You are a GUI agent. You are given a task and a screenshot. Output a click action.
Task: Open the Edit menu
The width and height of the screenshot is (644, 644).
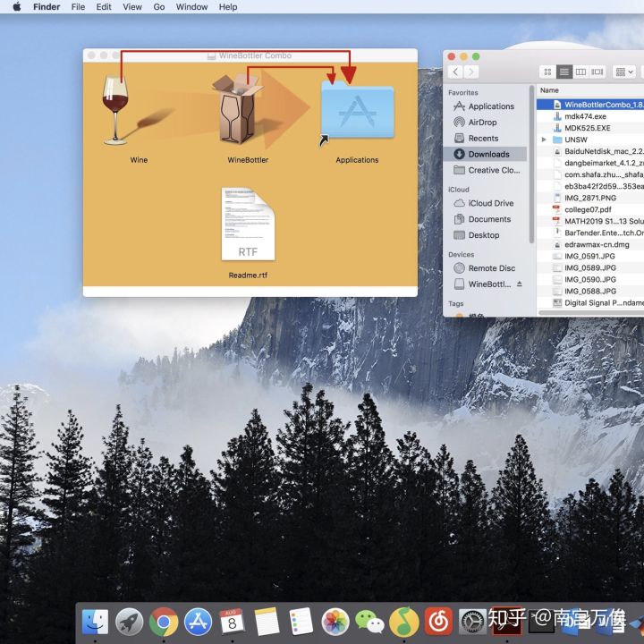(104, 7)
